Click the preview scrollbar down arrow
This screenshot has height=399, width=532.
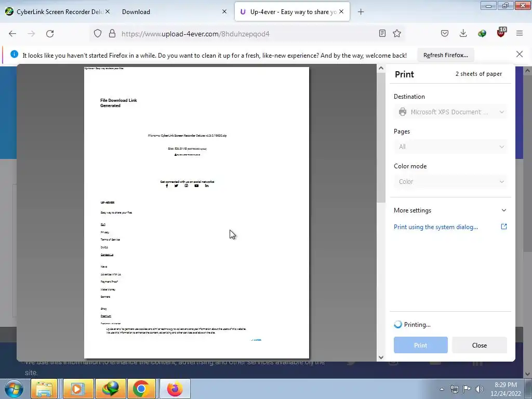[381, 357]
